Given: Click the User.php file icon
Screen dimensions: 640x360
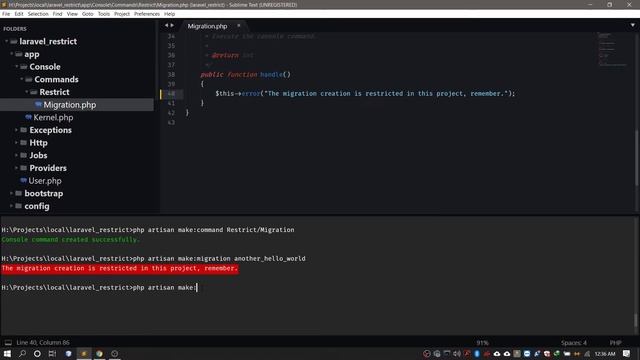Looking at the screenshot, I should coord(23,180).
